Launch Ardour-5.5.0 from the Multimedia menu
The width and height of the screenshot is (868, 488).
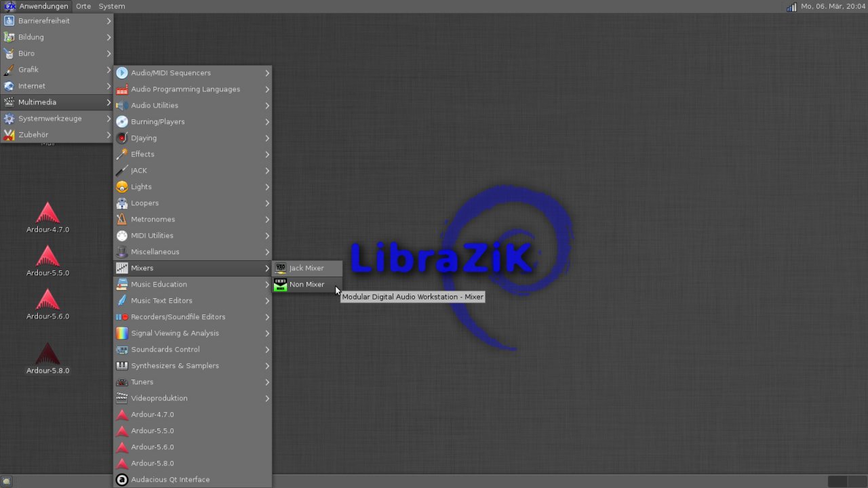[193, 431]
